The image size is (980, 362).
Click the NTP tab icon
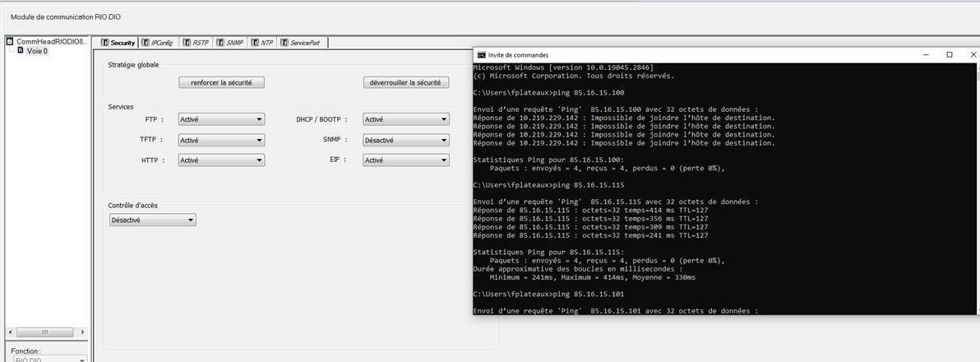254,43
